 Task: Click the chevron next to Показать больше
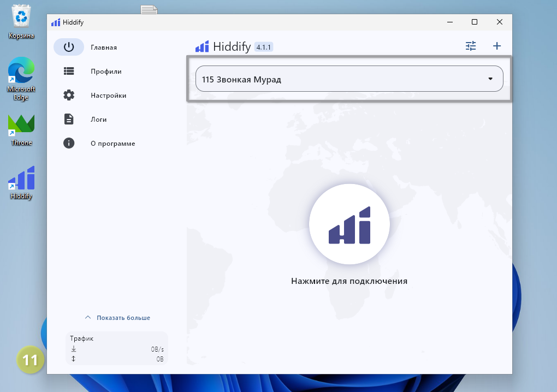coord(88,317)
